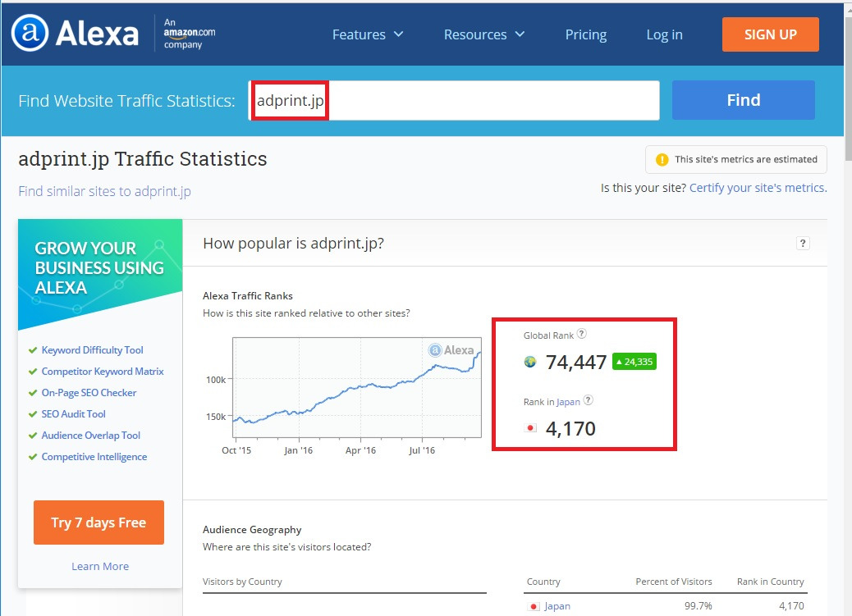The width and height of the screenshot is (852, 616).
Task: Click the blue Find button
Action: tap(743, 100)
